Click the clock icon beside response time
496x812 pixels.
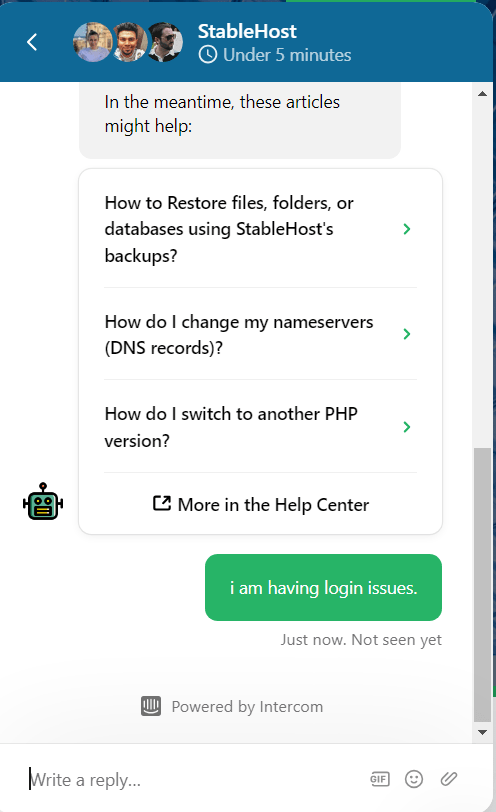pos(208,54)
